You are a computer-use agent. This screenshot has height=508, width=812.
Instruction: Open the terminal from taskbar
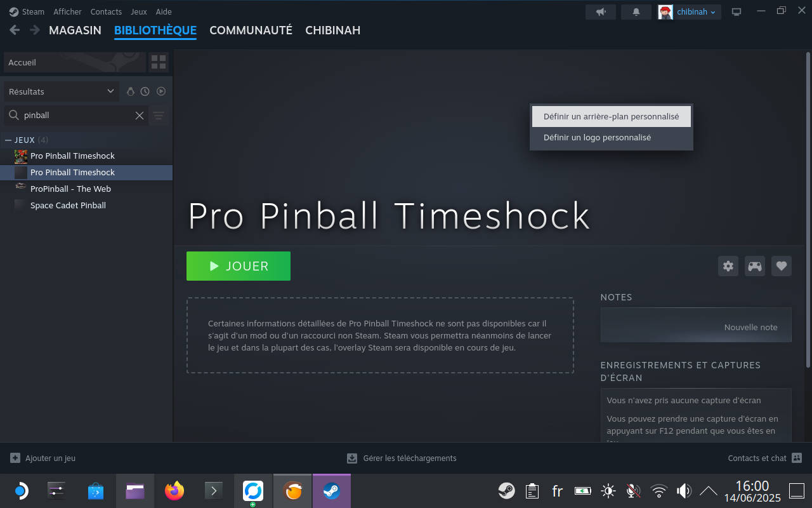point(214,491)
